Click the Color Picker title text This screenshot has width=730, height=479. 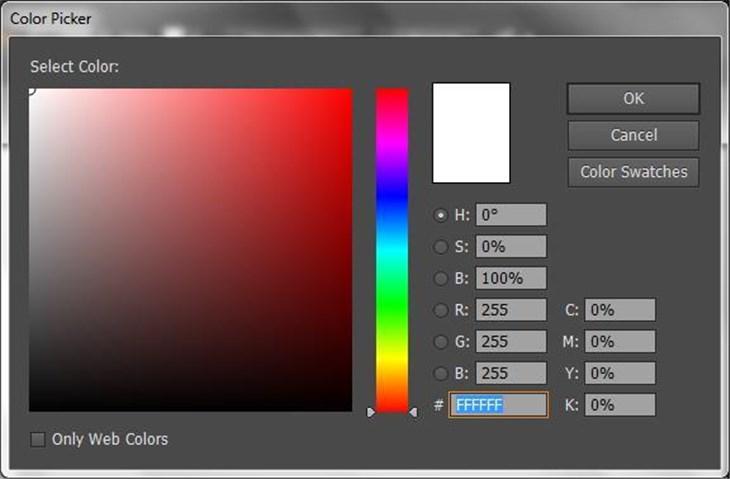click(51, 19)
